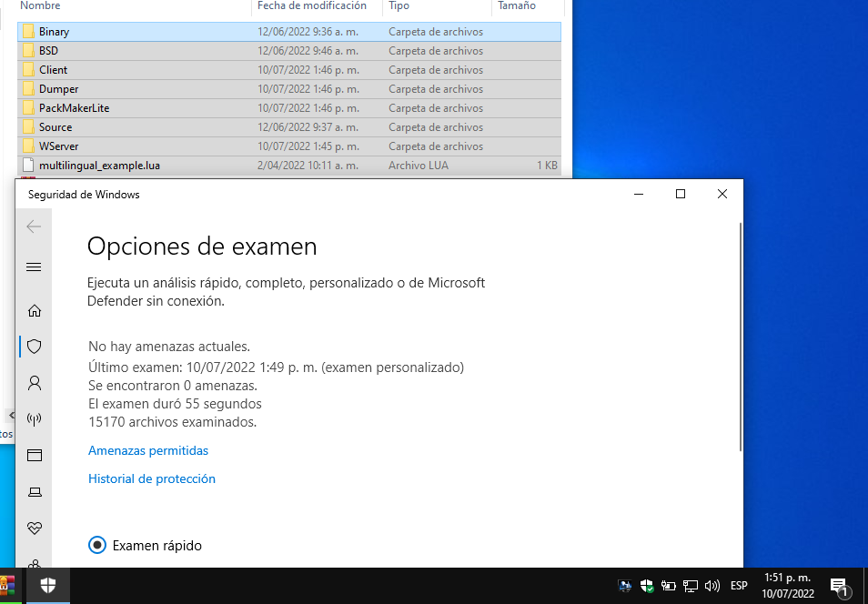Open the hamburger navigation menu
The width and height of the screenshot is (868, 604).
click(x=34, y=267)
